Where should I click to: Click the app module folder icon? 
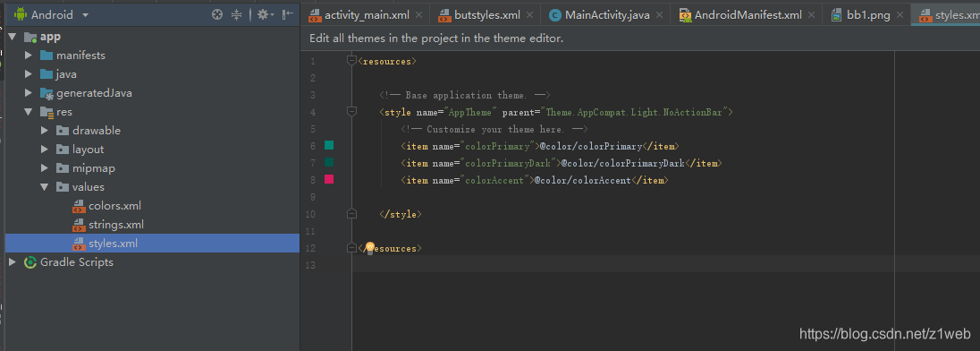coord(30,37)
